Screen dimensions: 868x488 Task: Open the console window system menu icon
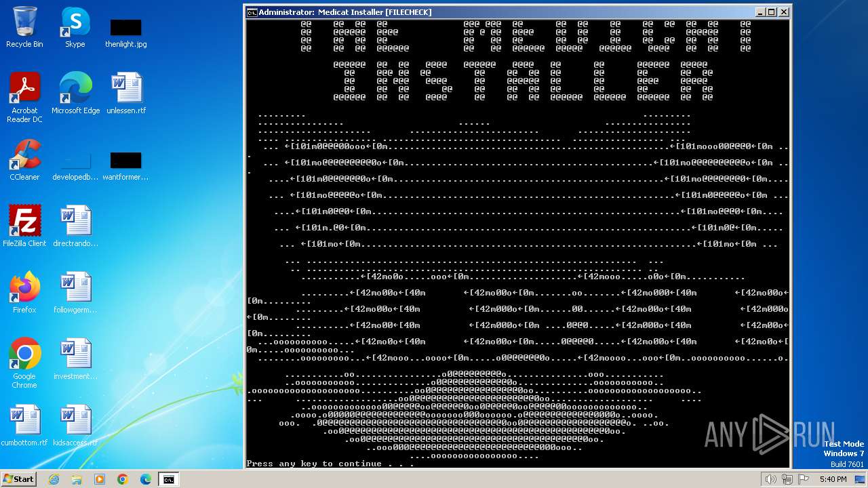(252, 12)
